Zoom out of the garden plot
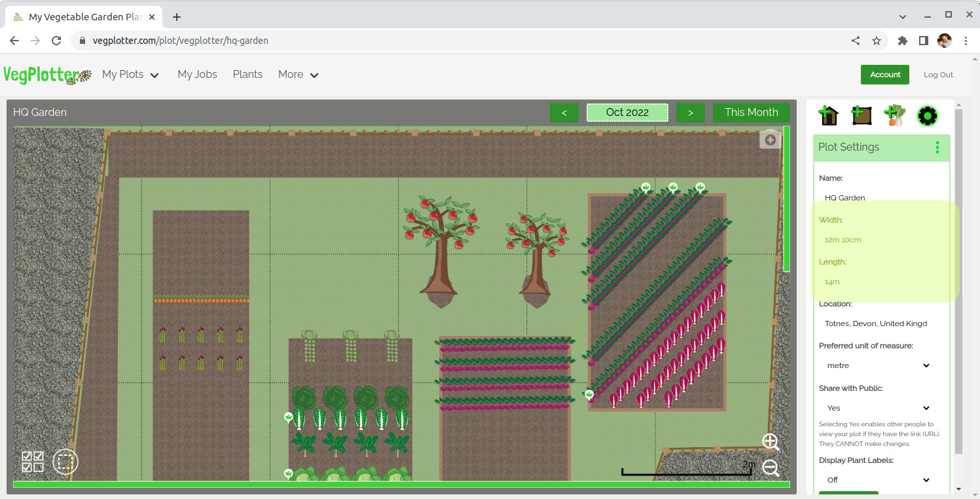 pos(771,468)
